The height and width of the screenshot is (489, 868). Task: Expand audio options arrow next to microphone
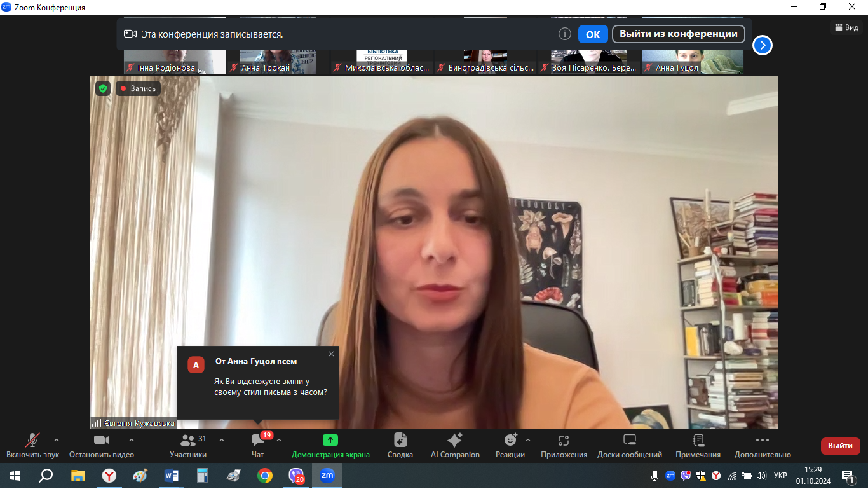click(x=57, y=440)
